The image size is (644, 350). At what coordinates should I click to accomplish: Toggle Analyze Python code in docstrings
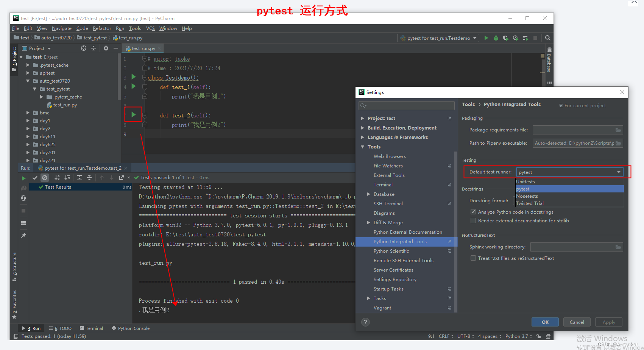(473, 212)
